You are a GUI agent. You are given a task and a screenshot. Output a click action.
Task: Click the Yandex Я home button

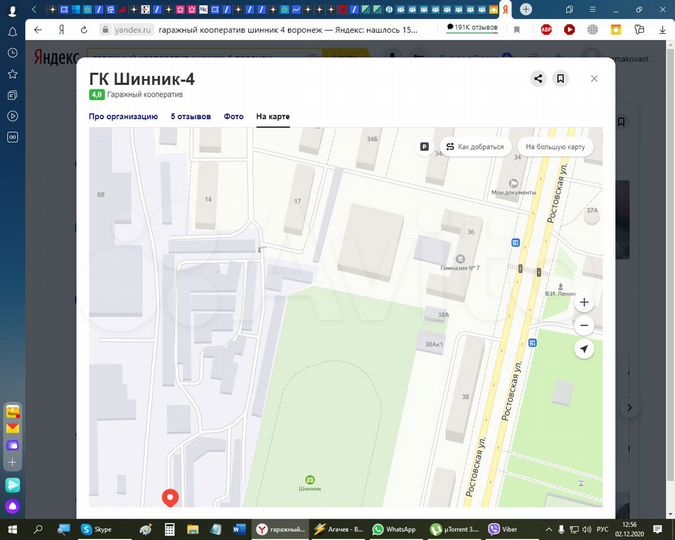point(62,30)
